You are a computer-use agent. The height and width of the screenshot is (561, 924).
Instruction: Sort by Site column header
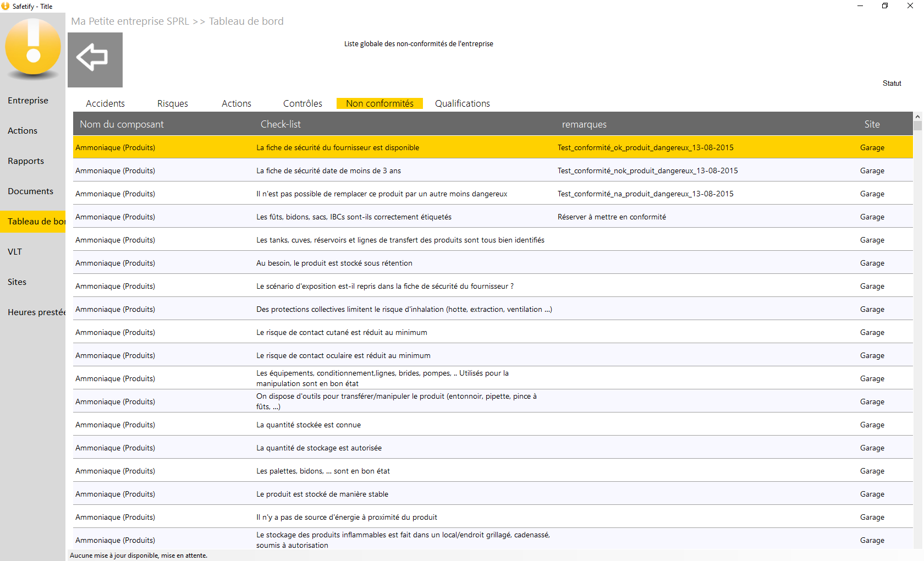pyautogui.click(x=872, y=124)
